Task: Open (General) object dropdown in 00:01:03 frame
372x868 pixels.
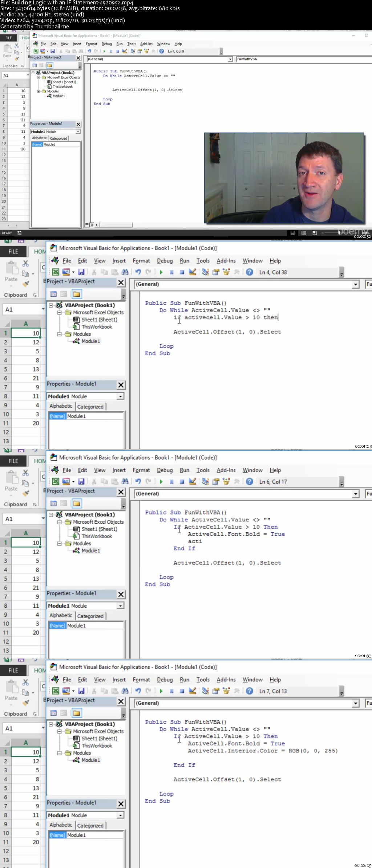Action: tap(356, 284)
